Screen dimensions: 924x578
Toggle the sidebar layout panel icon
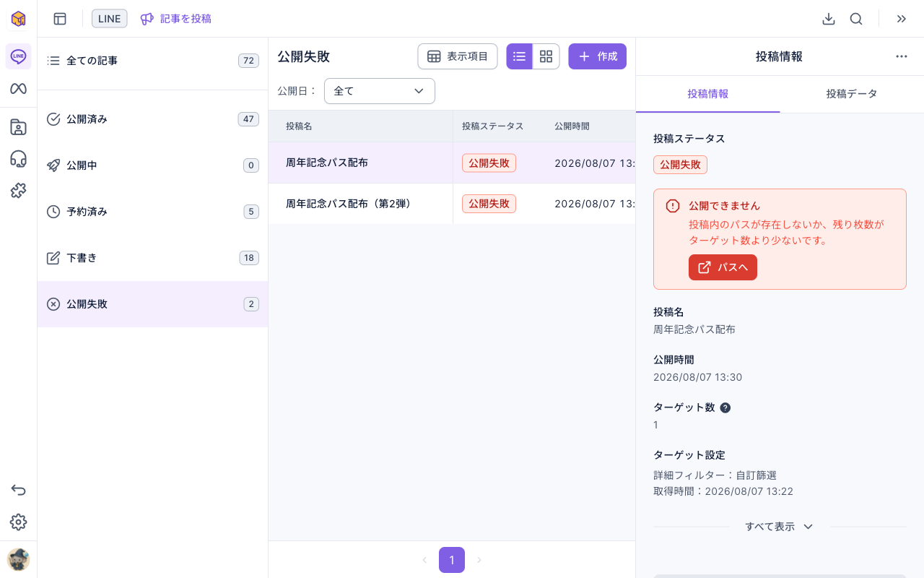click(x=60, y=19)
